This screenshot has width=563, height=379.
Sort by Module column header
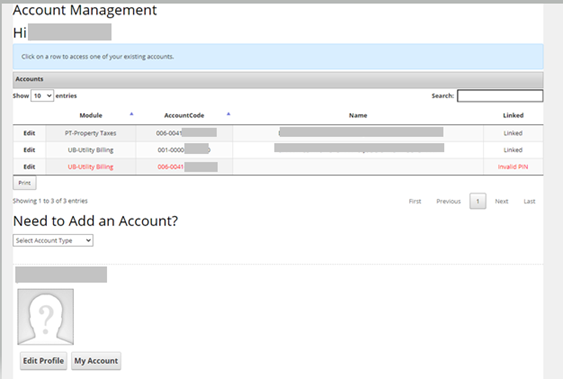[91, 115]
